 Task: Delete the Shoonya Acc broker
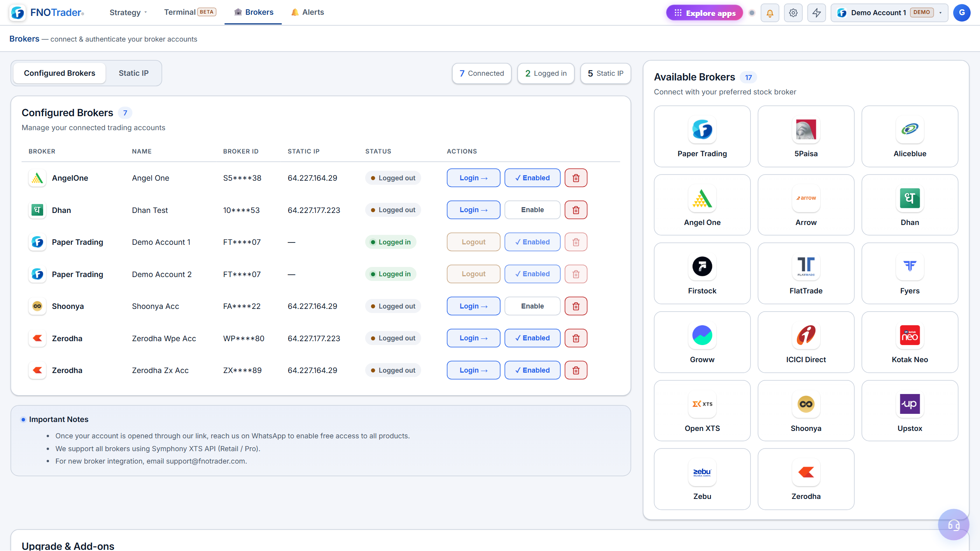[x=576, y=306]
